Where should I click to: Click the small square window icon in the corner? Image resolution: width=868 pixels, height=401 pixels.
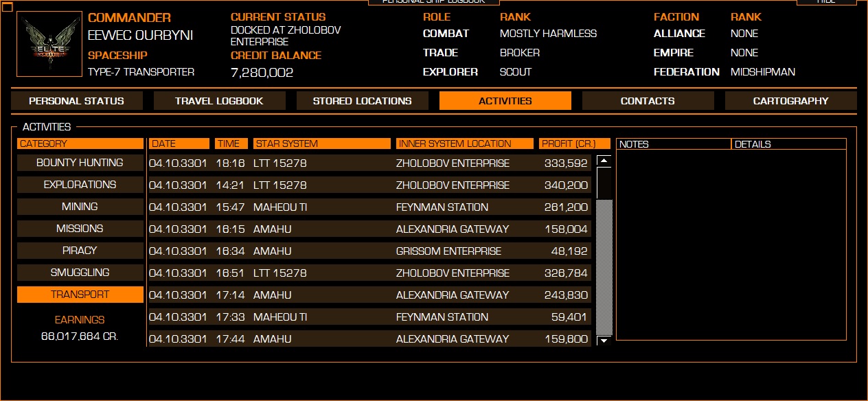(8, 7)
